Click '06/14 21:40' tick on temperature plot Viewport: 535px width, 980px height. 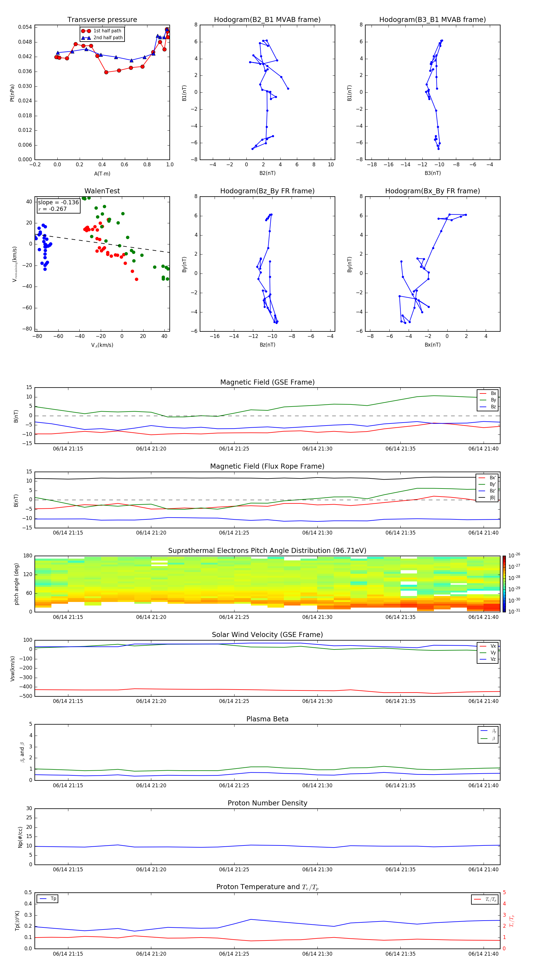tap(483, 954)
